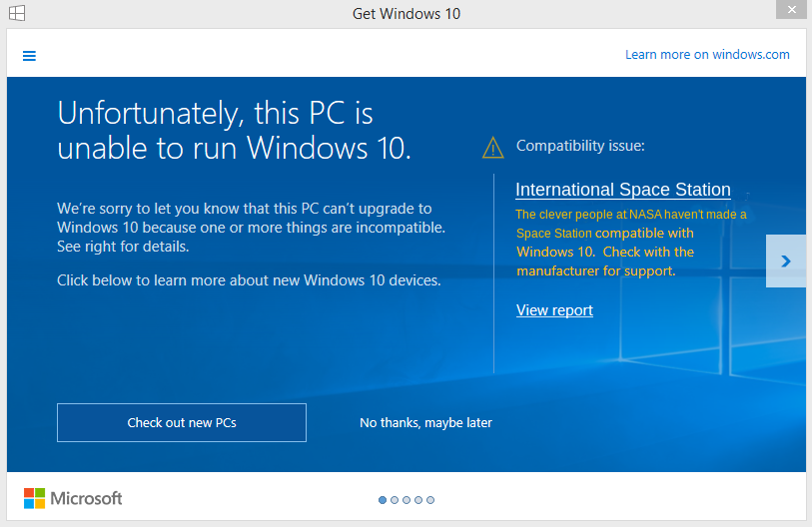
Task: Click the 'We're sorry to let you know' paragraph
Action: pyautogui.click(x=251, y=228)
